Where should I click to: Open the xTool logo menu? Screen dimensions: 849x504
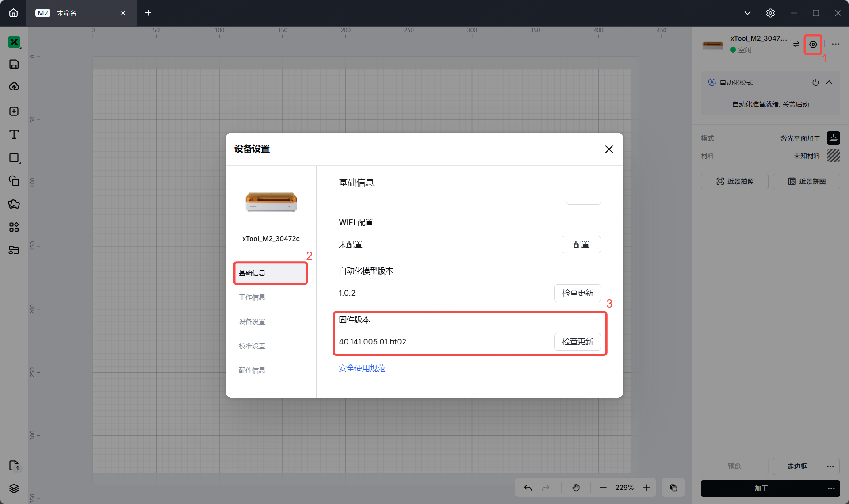[14, 42]
